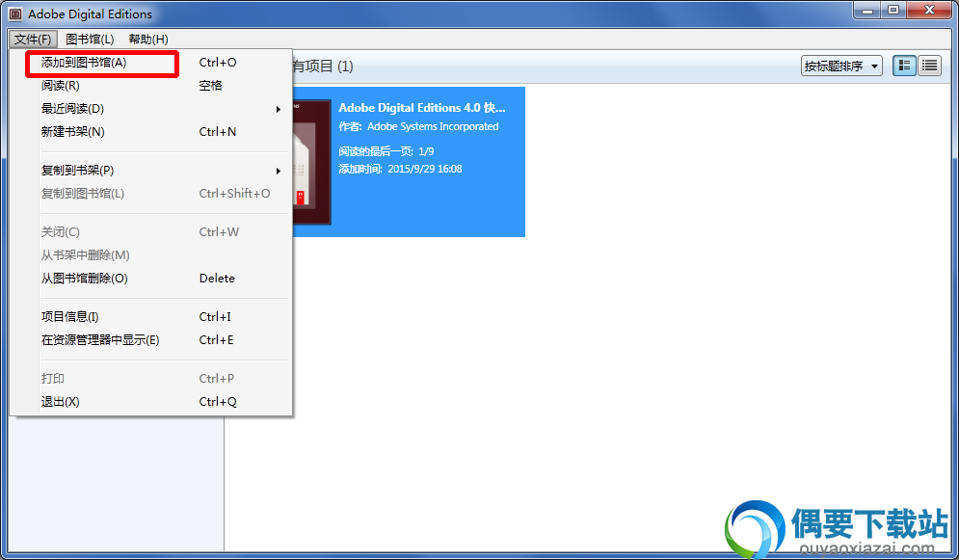Image resolution: width=959 pixels, height=560 pixels.
Task: Click the 添加时间 2015/9/29 16:08 text
Action: (x=400, y=169)
